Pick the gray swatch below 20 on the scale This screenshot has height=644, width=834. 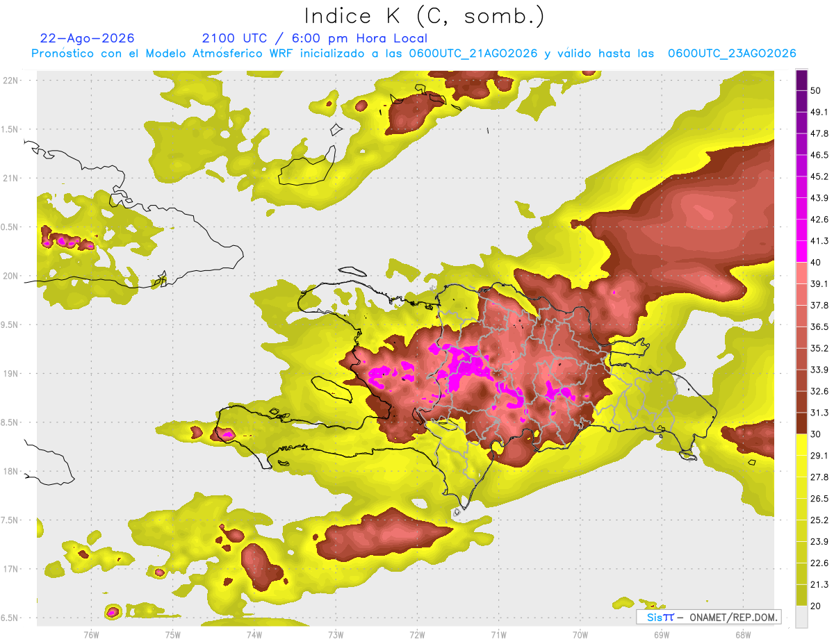click(x=801, y=616)
